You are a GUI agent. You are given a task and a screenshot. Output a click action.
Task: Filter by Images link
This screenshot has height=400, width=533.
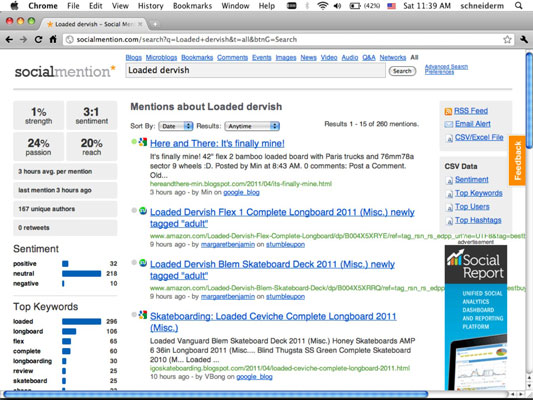tap(286, 57)
